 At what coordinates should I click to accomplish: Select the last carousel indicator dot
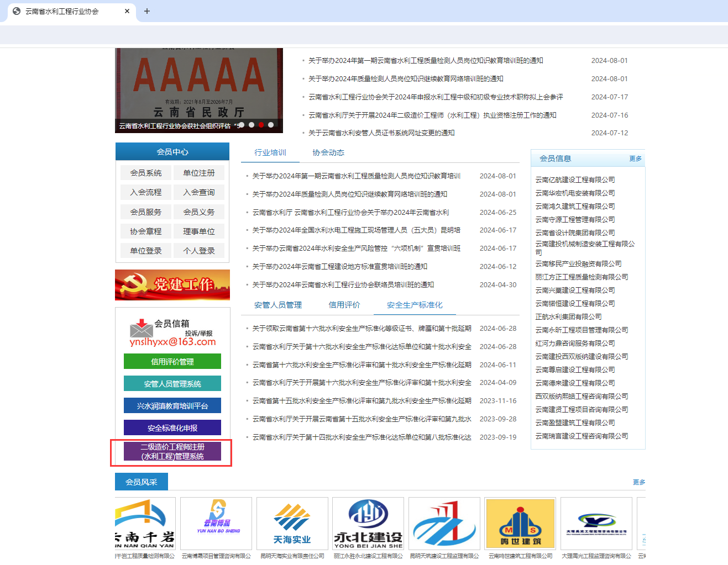click(x=270, y=125)
